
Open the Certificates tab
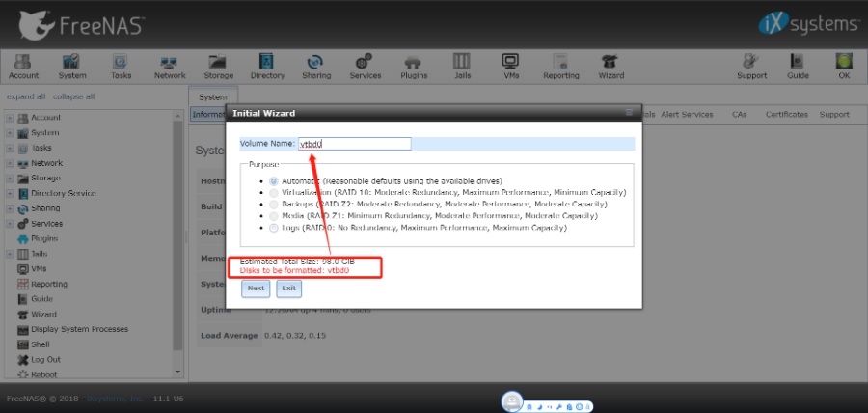pyautogui.click(x=787, y=115)
